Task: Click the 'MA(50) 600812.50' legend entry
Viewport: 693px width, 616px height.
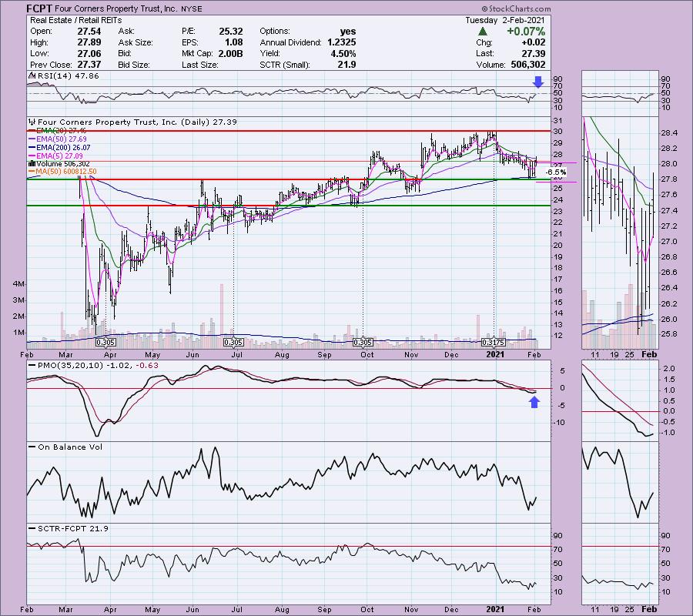Action: point(66,172)
